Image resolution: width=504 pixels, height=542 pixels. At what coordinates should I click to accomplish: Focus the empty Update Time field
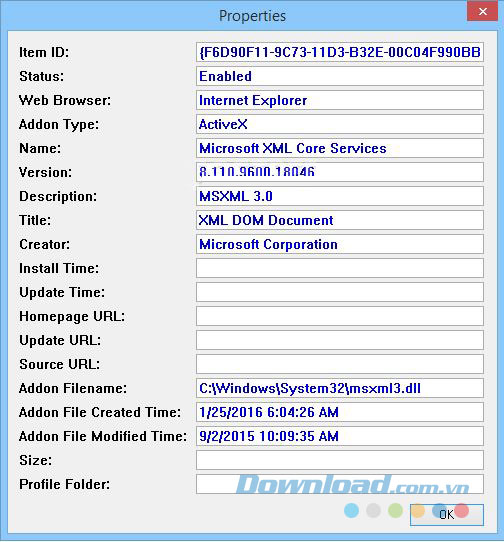[340, 292]
